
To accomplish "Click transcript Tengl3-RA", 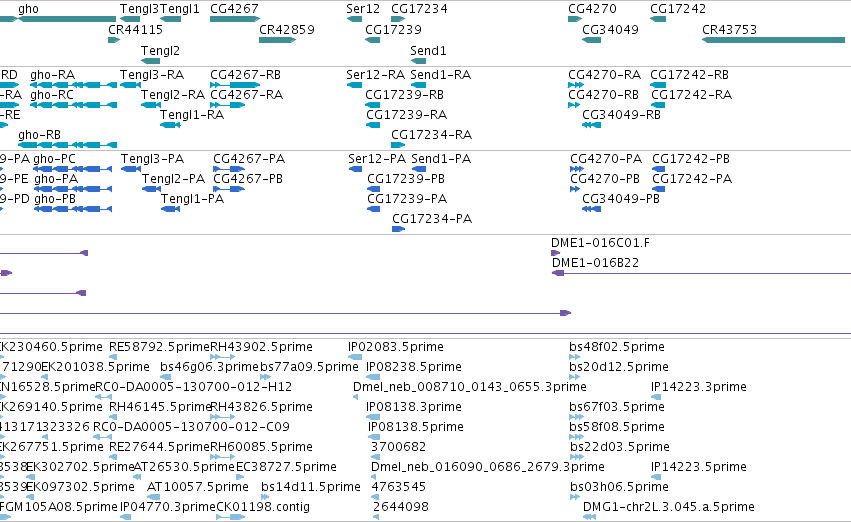I will [x=152, y=74].
